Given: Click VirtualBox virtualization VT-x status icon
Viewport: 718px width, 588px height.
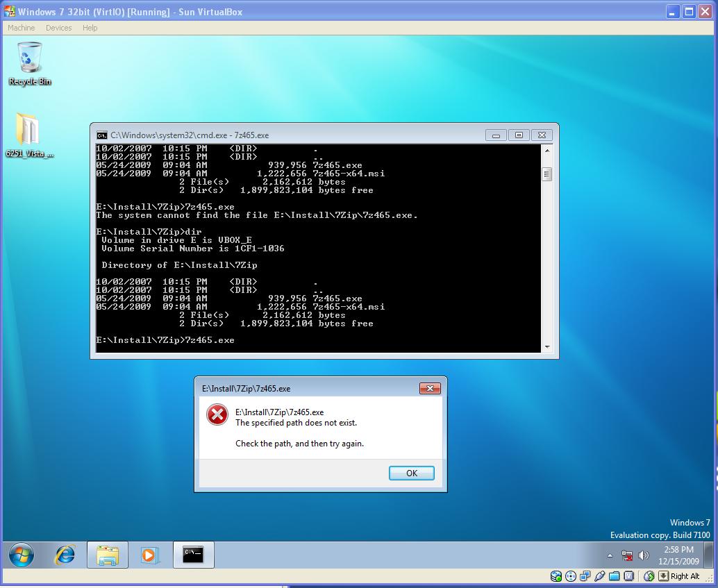Looking at the screenshot, I should click(629, 576).
